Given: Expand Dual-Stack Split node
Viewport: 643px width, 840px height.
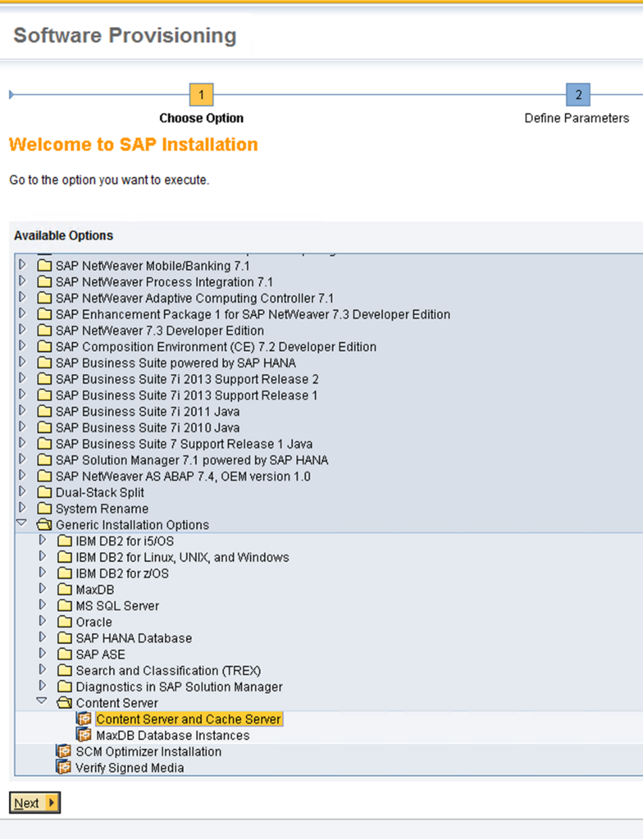Looking at the screenshot, I should coord(22,491).
